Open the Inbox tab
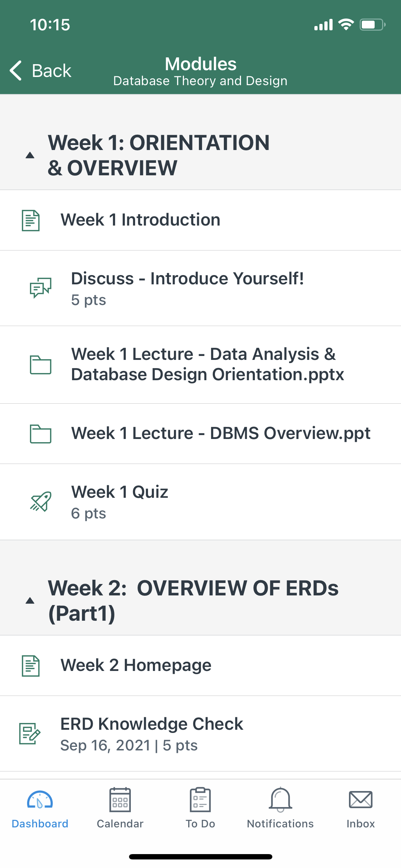Image resolution: width=401 pixels, height=868 pixels. [x=361, y=808]
